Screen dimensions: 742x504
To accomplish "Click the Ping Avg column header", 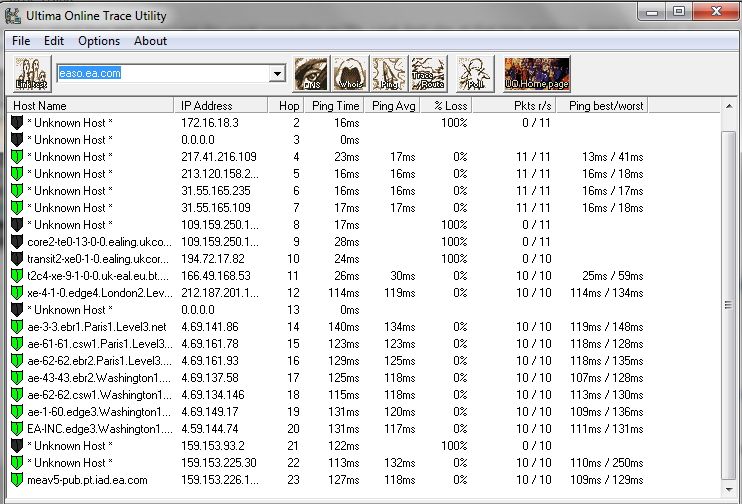I will tap(392, 106).
